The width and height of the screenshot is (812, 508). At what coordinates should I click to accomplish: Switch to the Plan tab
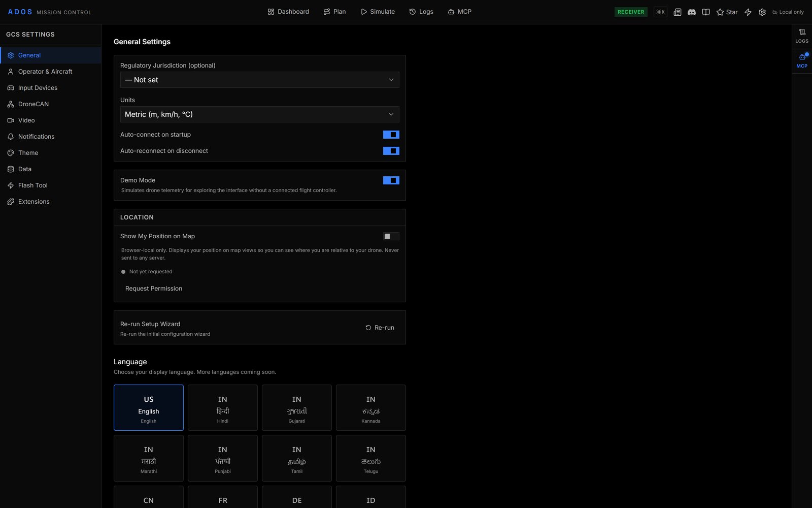(334, 12)
